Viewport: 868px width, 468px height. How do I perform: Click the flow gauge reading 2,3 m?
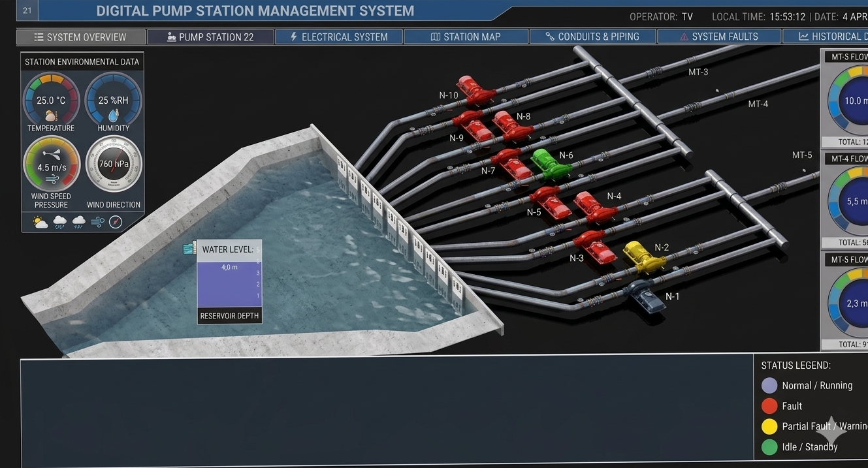[x=848, y=303]
